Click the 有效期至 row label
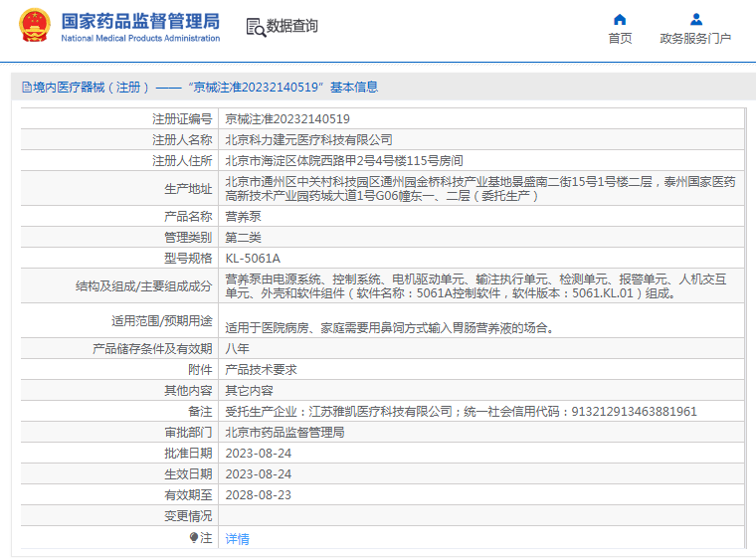Image resolution: width=756 pixels, height=558 pixels. (x=188, y=495)
